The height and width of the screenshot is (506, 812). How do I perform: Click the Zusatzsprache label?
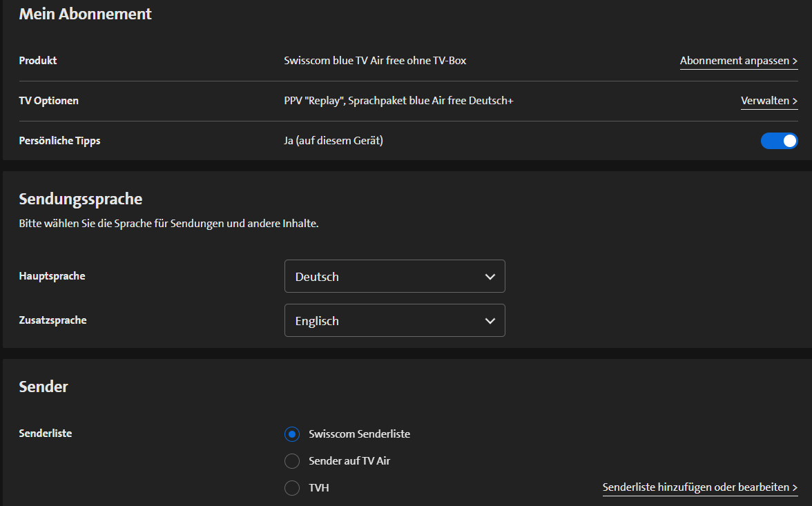point(52,320)
